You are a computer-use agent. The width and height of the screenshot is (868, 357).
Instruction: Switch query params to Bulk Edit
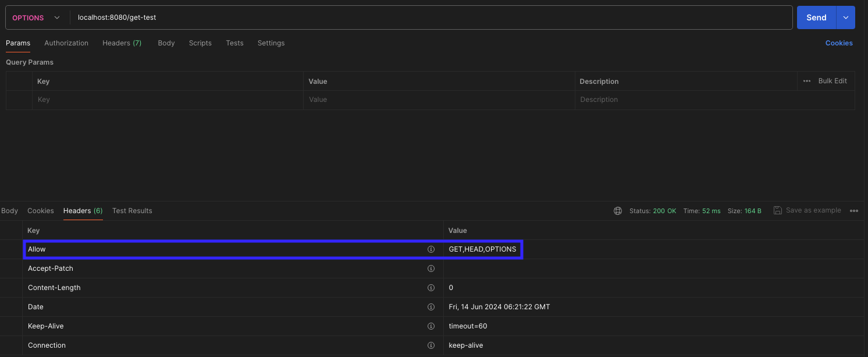833,81
